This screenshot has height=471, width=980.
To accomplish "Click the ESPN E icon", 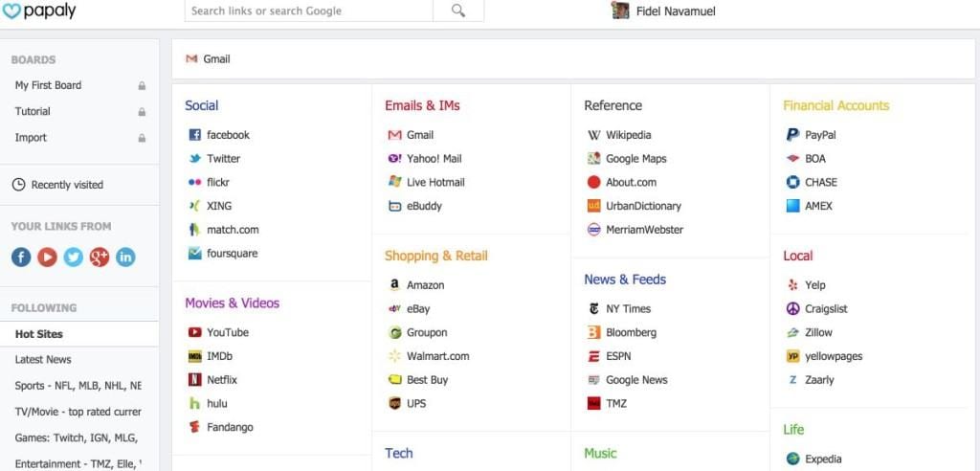I will tap(593, 356).
